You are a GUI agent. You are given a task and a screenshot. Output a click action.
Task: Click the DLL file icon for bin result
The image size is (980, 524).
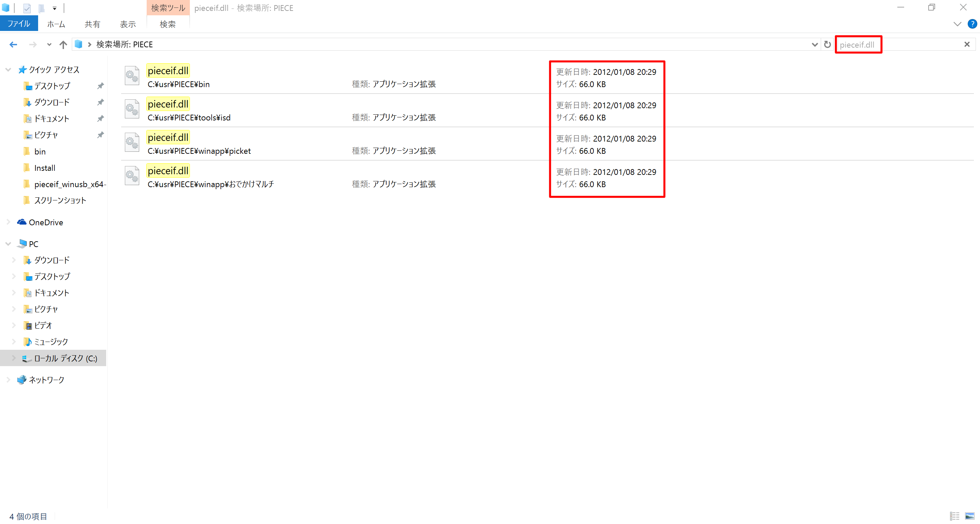(132, 75)
